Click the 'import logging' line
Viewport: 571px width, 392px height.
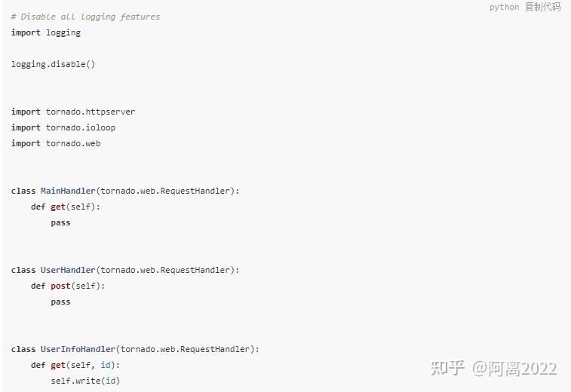pyautogui.click(x=46, y=32)
